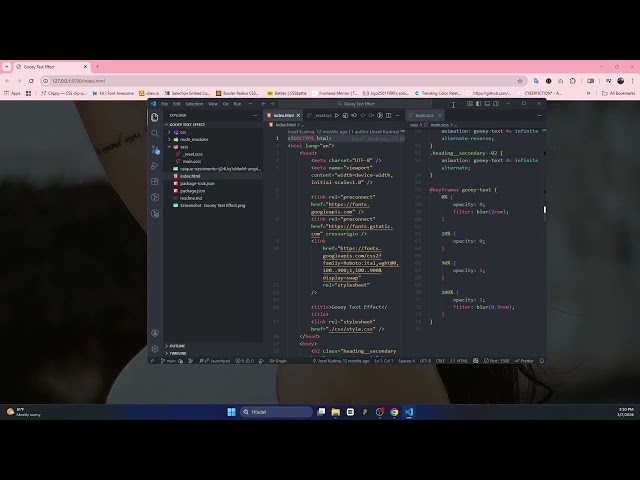Click the main branch status item
The width and height of the screenshot is (640, 480).
pyautogui.click(x=168, y=361)
